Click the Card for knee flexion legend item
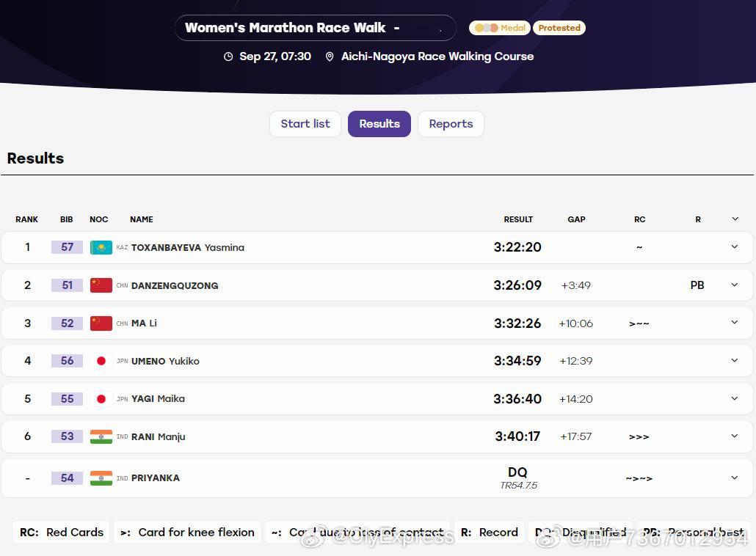The height and width of the screenshot is (556, 756). 187,532
